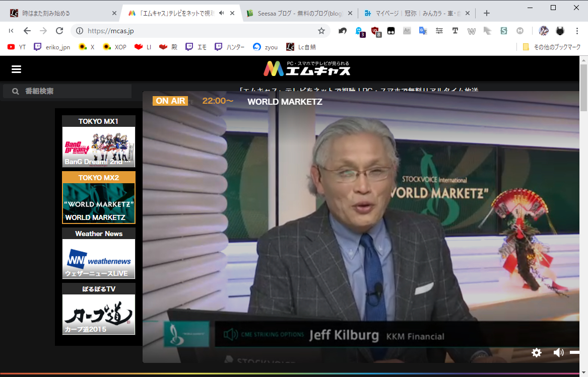
Task: Click the browser forward arrow
Action: pyautogui.click(x=43, y=31)
